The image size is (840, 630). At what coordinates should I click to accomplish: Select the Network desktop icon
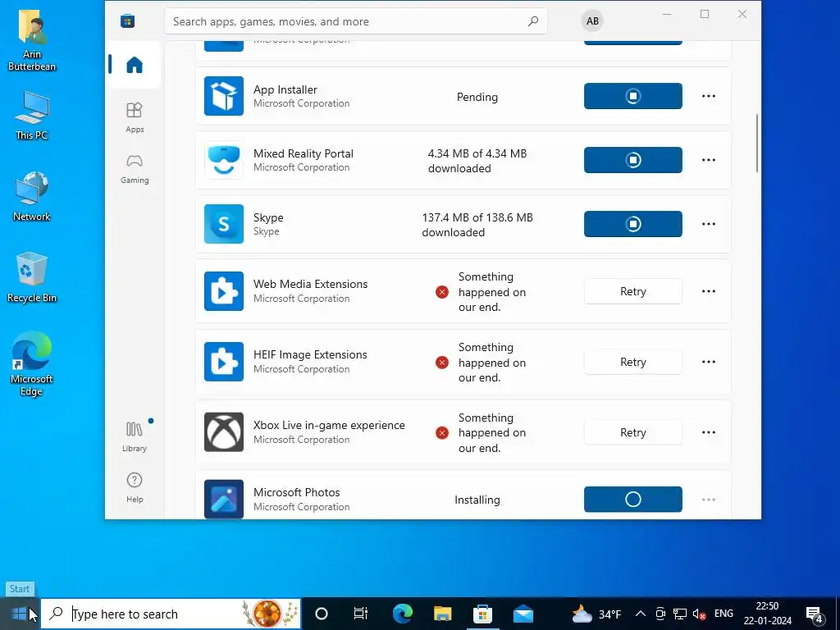32,197
